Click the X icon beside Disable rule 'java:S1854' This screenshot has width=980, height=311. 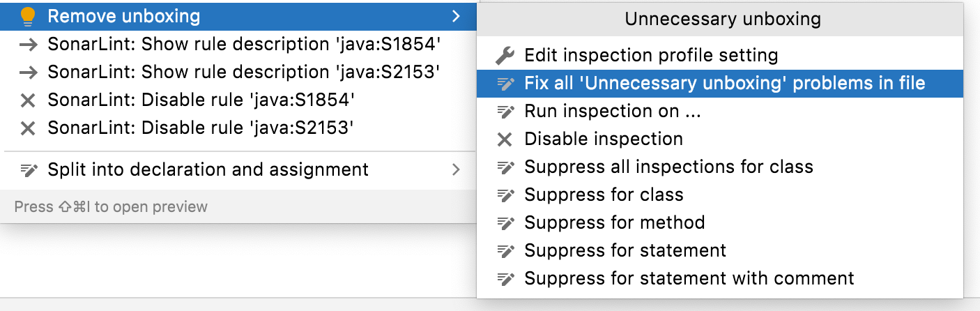(x=28, y=100)
